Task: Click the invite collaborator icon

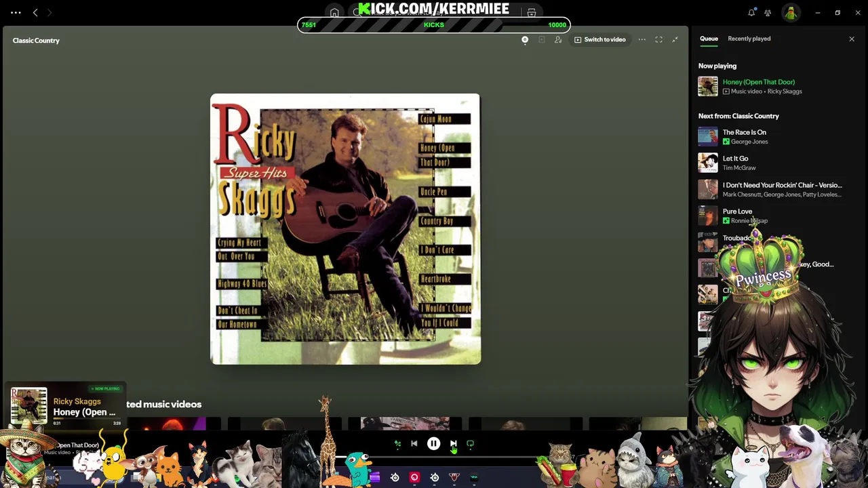Action: point(558,40)
